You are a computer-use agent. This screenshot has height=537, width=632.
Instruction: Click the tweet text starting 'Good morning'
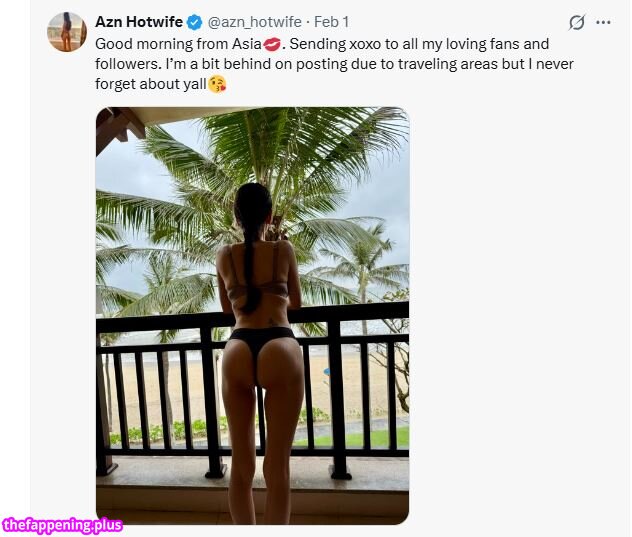click(334, 64)
